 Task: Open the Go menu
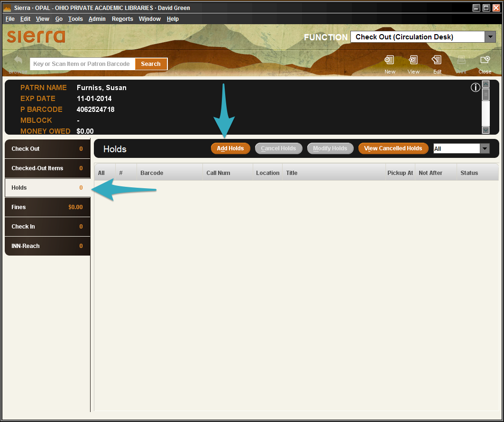(59, 19)
